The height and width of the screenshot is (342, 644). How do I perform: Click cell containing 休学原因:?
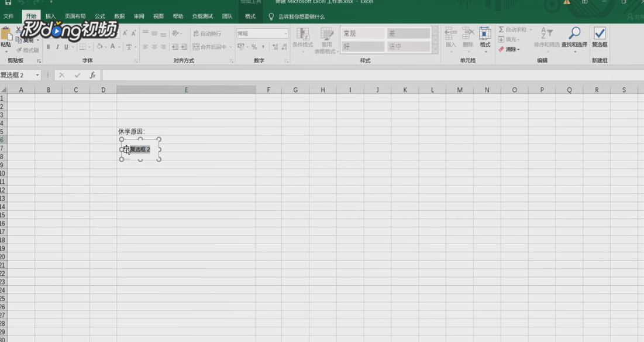[x=186, y=132]
